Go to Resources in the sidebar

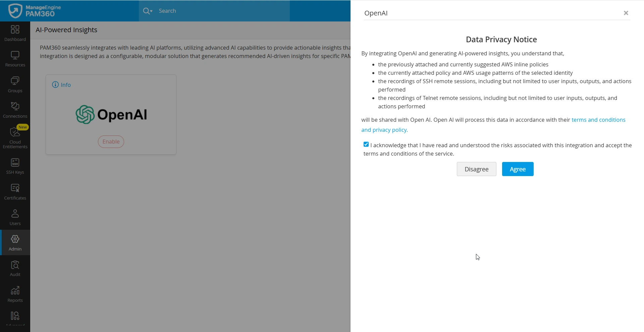click(x=15, y=59)
